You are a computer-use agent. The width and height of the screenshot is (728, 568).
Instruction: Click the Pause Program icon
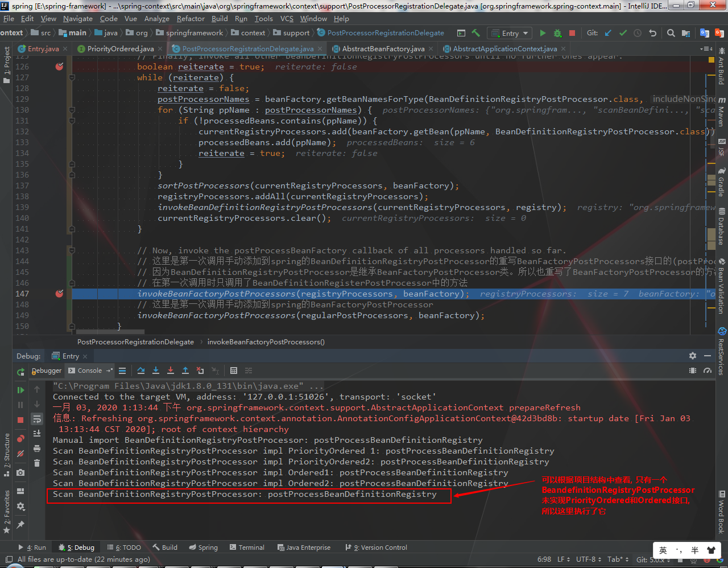(x=20, y=405)
